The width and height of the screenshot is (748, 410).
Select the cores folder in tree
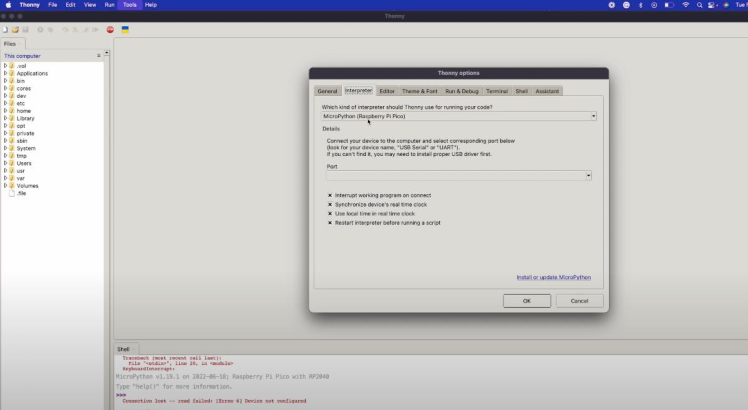pos(23,88)
